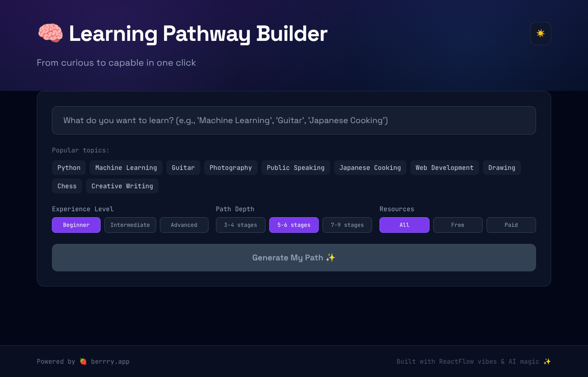Choose the Guitar topic chip
This screenshot has height=377, width=588.
[183, 168]
